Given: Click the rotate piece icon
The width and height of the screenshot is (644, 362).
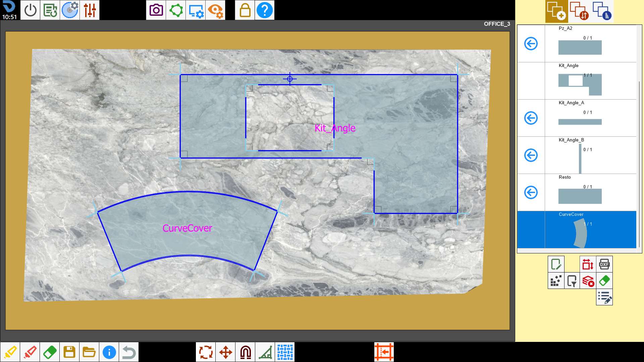Looking at the screenshot, I should [x=206, y=352].
